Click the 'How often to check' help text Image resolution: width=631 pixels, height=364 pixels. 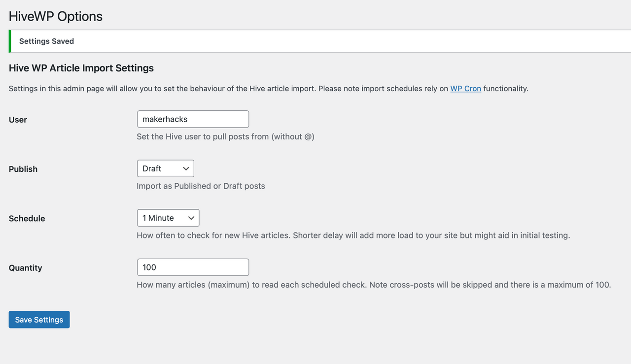(x=353, y=235)
